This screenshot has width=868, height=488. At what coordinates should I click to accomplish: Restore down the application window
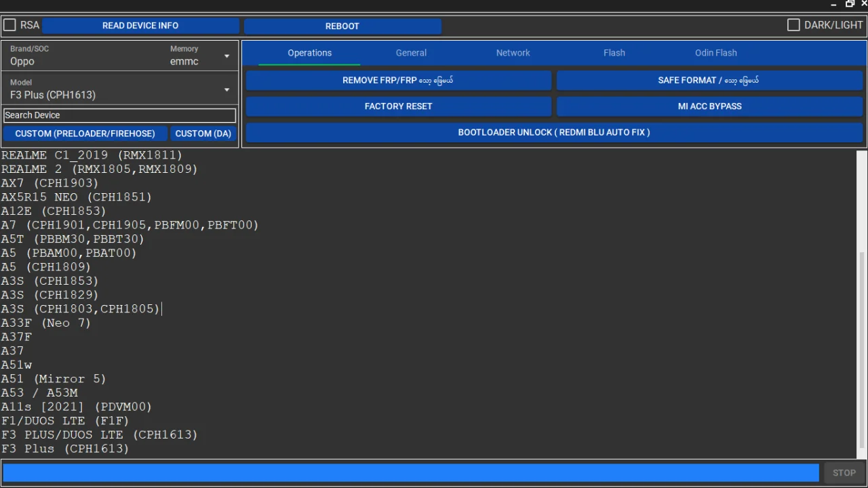point(850,4)
